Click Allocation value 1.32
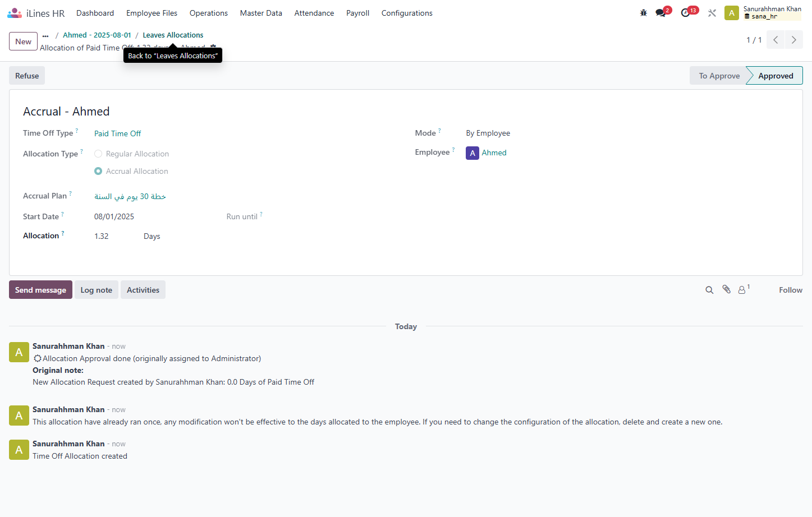 102,236
